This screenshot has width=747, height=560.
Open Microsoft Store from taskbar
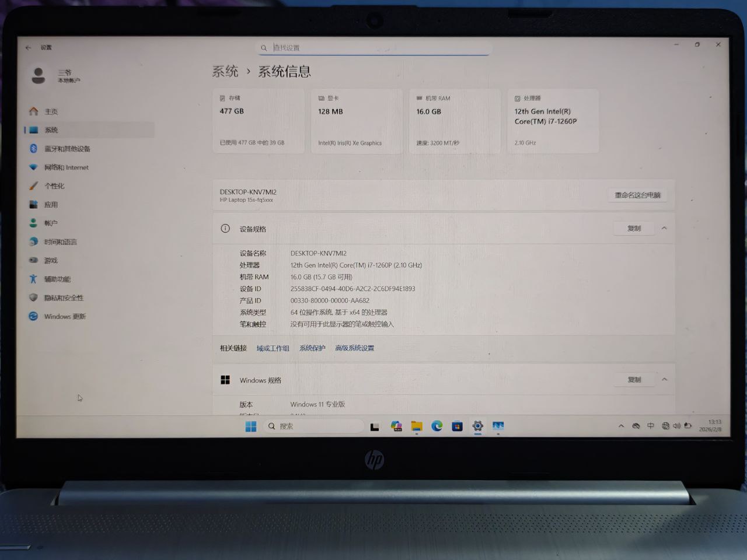pyautogui.click(x=458, y=426)
